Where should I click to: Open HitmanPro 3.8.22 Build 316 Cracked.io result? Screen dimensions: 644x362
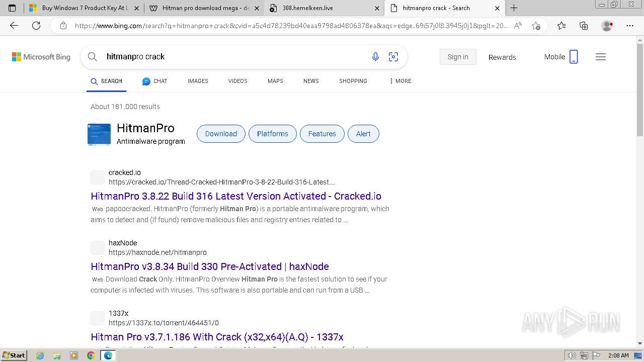236,196
